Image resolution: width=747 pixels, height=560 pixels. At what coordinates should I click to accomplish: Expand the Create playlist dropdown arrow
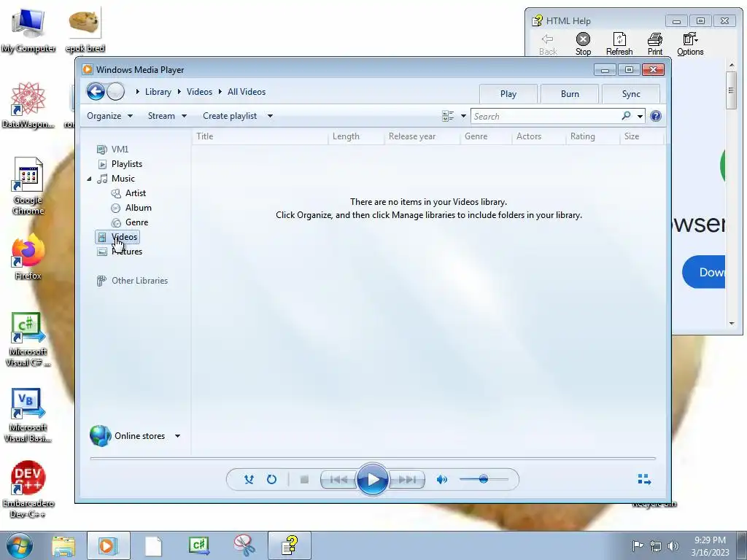(270, 116)
